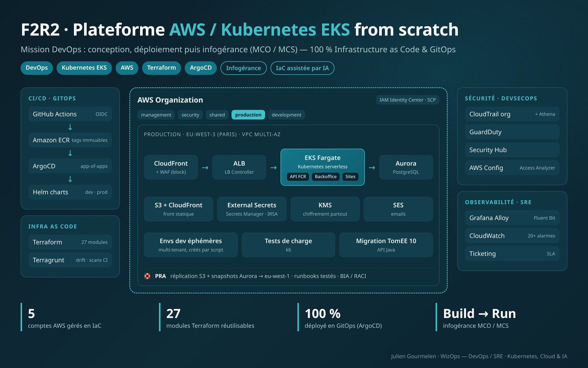
Task: Click the External Secrets card
Action: (252, 209)
